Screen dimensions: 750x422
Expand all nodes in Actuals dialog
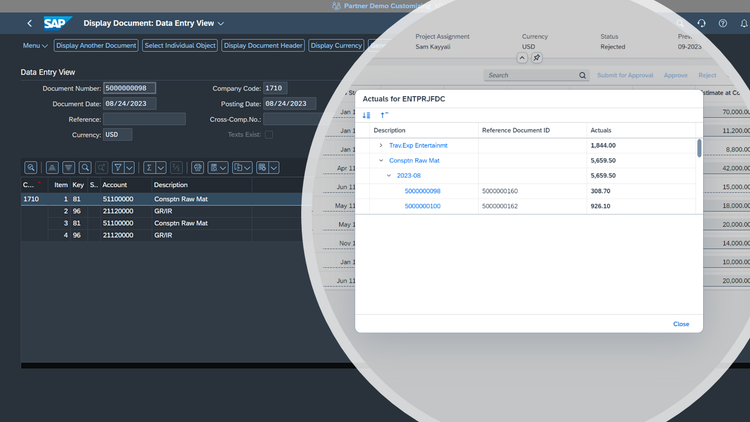[x=366, y=115]
